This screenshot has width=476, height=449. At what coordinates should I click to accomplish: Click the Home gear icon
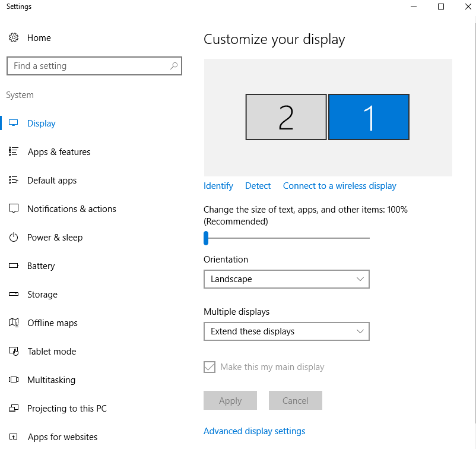pos(14,37)
